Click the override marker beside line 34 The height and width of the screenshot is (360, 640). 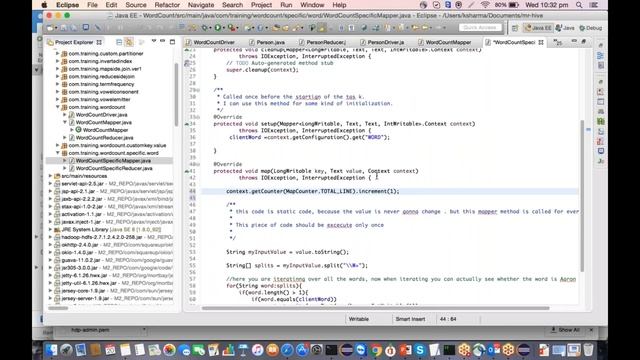187,124
